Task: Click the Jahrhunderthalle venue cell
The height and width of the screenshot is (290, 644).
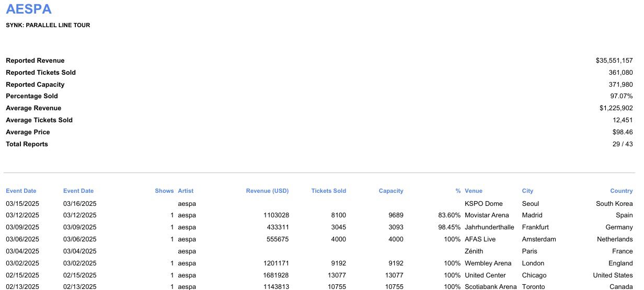Action: click(489, 227)
